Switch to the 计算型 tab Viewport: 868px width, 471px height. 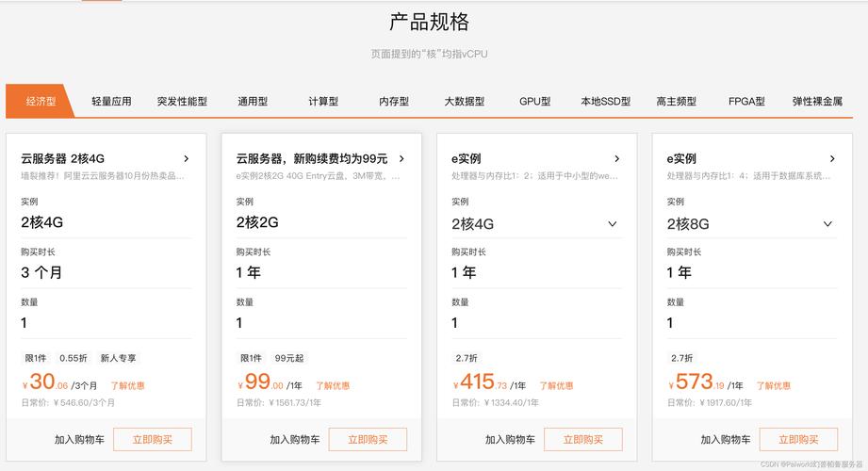[x=323, y=102]
